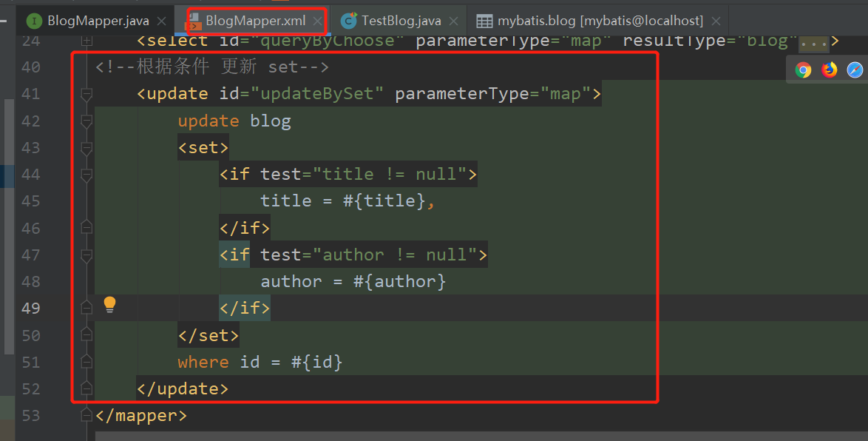
Task: Switch to the BlogMapper.xml tab
Action: [255, 21]
